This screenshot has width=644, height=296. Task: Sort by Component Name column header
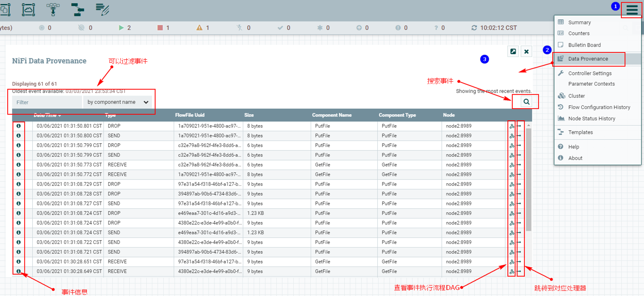tap(332, 115)
